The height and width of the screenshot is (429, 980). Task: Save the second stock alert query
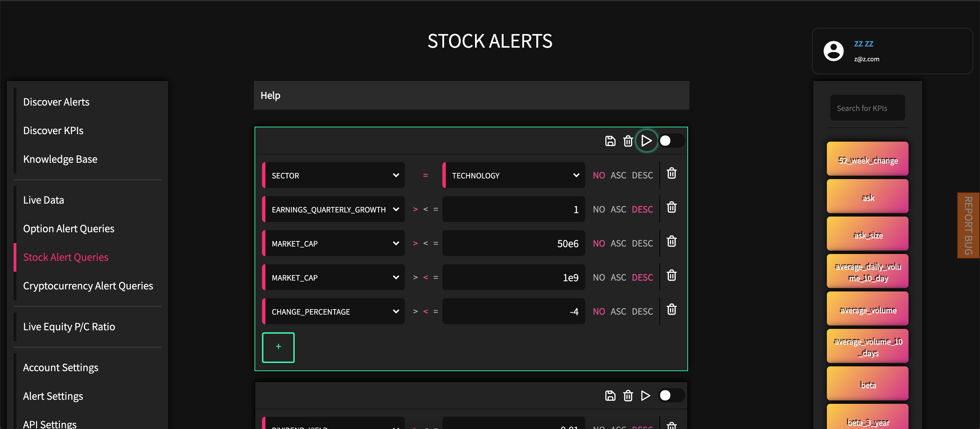610,396
